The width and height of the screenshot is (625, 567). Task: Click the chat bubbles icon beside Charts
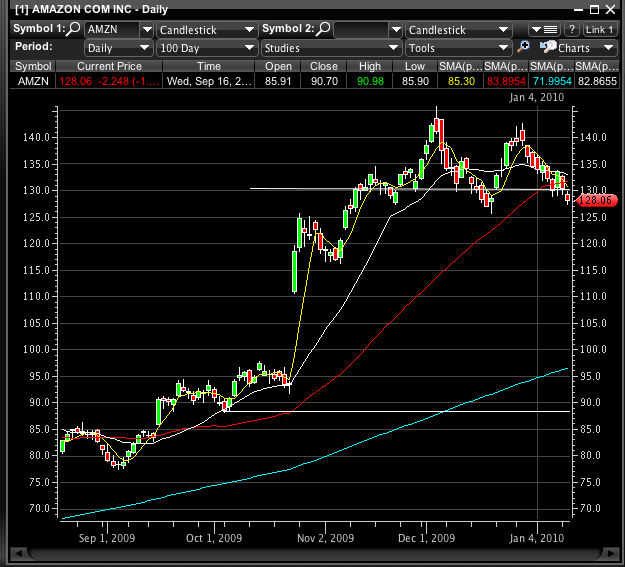(x=547, y=47)
